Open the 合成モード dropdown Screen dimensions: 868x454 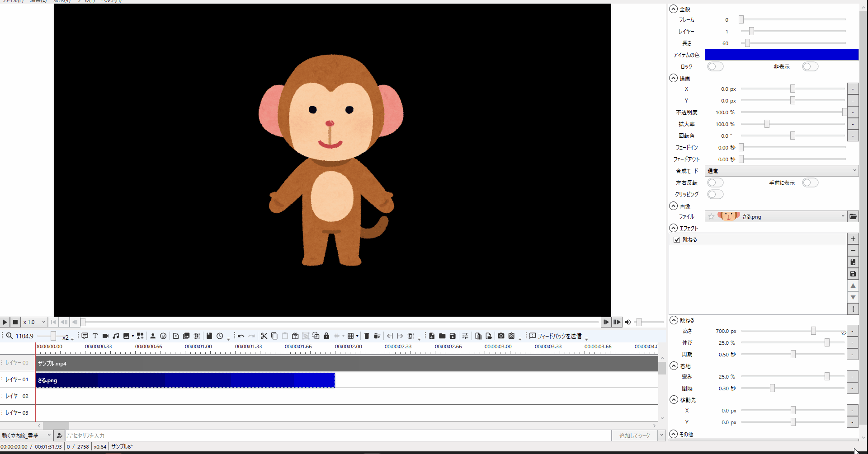pos(781,171)
